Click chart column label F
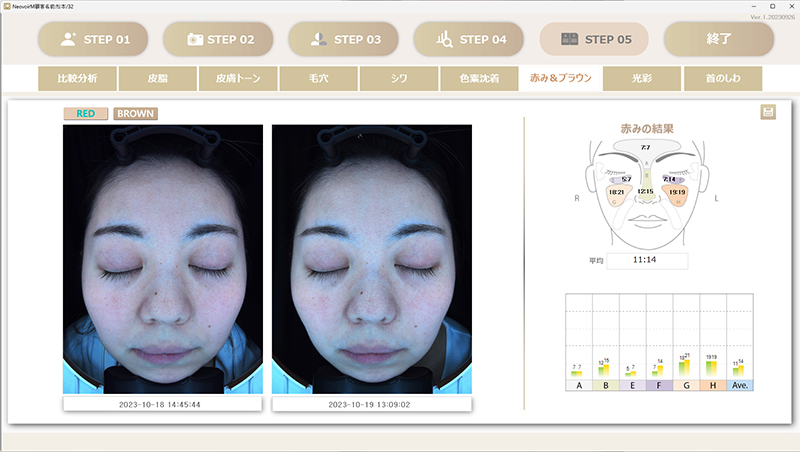Screen dimensions: 800x452 659,386
